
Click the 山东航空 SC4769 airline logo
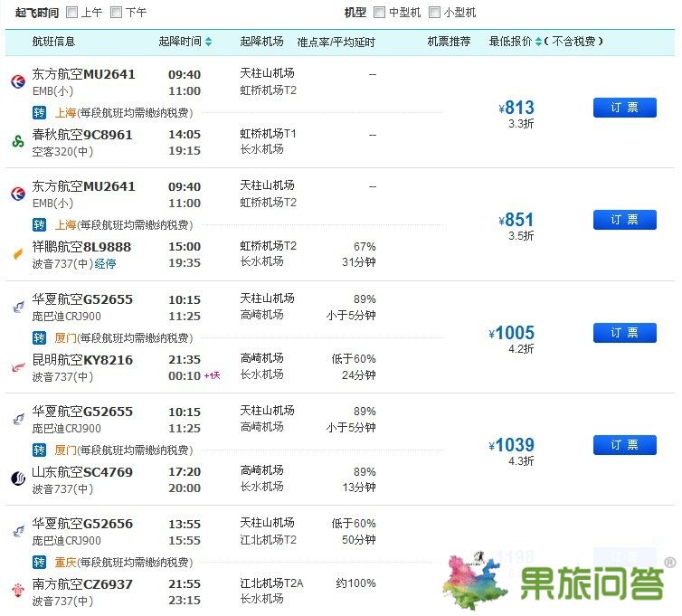(x=17, y=479)
